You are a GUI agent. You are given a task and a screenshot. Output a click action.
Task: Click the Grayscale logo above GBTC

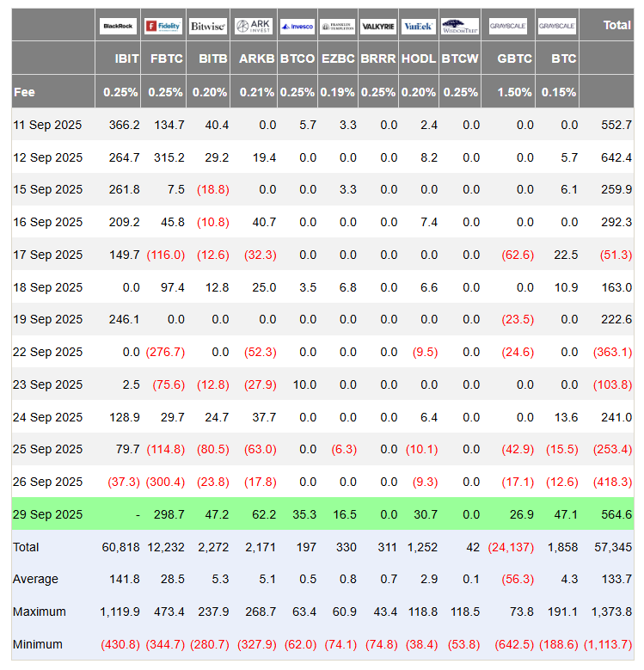[x=508, y=26]
